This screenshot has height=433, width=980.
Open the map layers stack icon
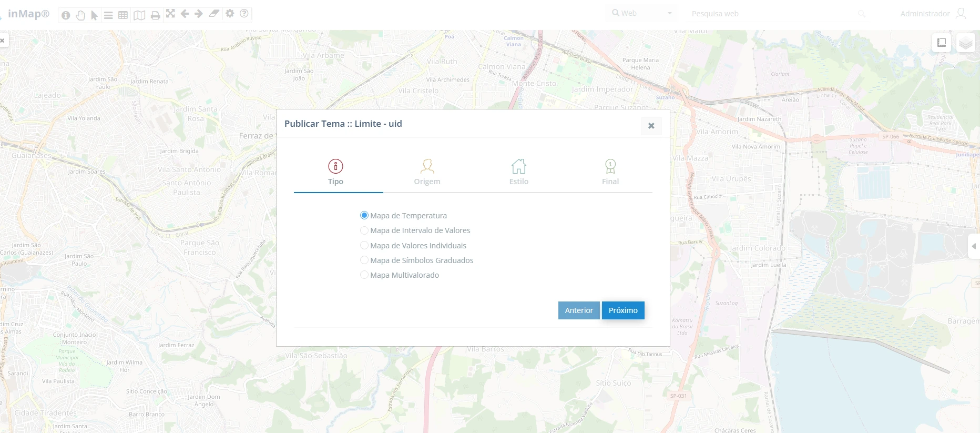965,43
